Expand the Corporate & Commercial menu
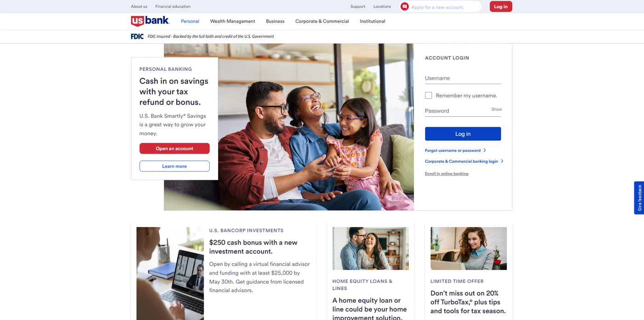 322,21
